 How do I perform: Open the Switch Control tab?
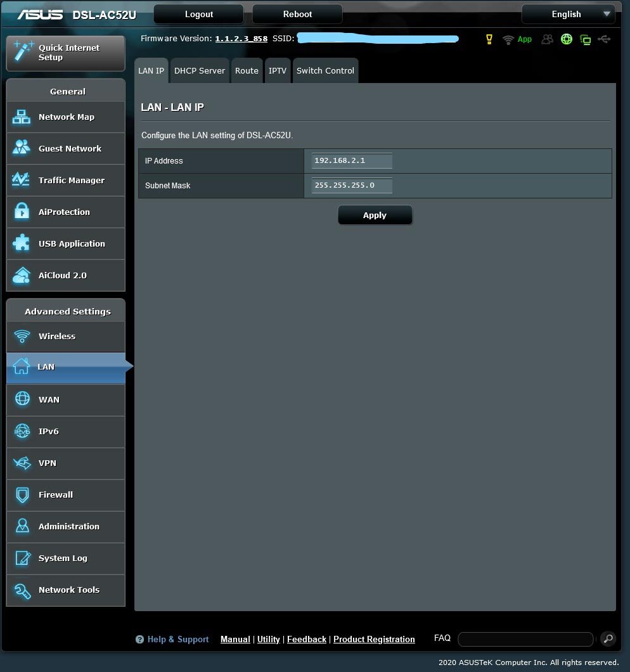(x=325, y=71)
